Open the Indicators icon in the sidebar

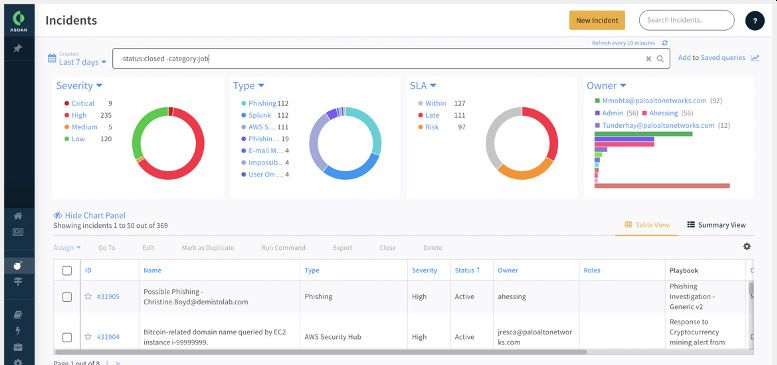(x=18, y=282)
